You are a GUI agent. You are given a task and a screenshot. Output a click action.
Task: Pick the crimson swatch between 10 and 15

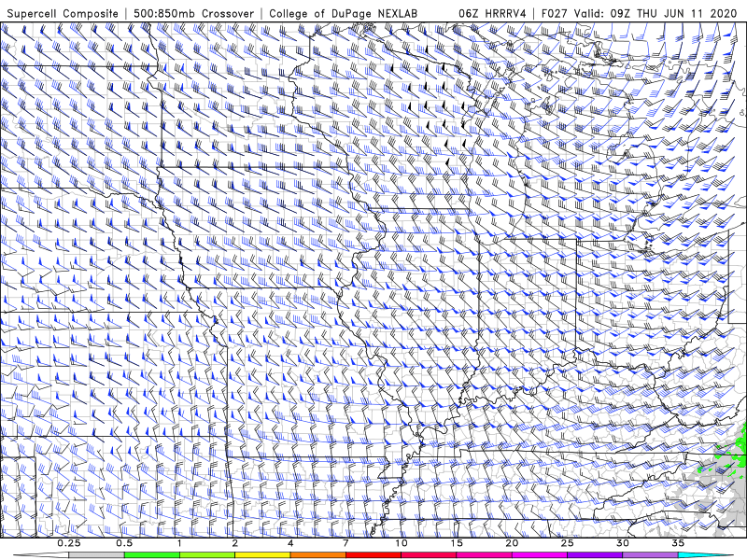coord(429,555)
